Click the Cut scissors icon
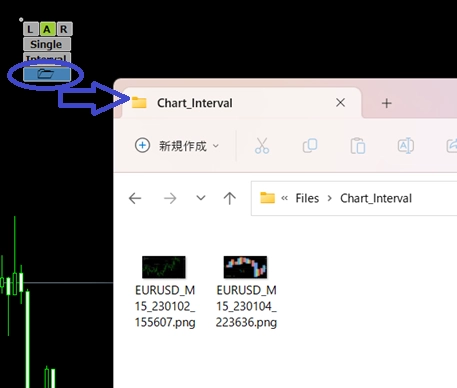 pyautogui.click(x=262, y=146)
